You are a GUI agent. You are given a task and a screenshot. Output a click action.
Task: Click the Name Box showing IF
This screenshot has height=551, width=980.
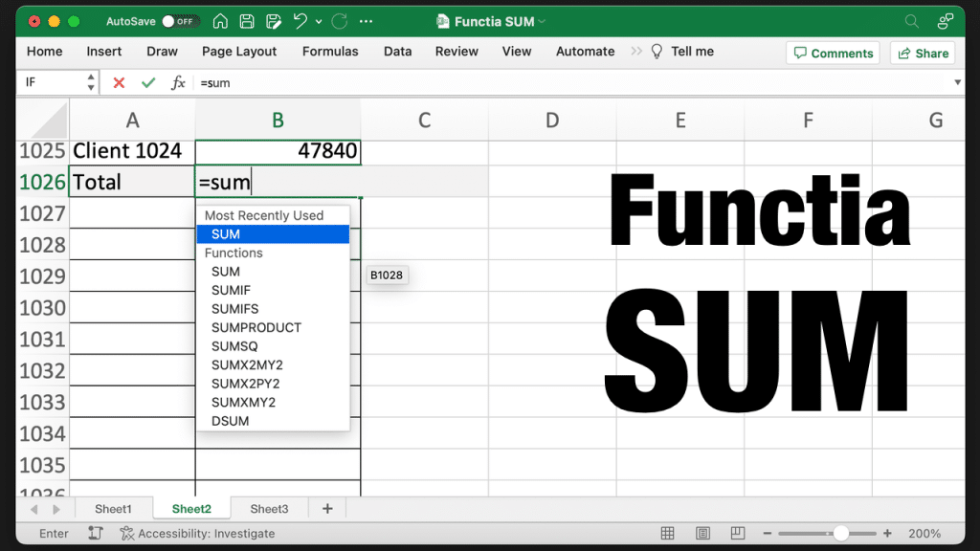coord(53,82)
